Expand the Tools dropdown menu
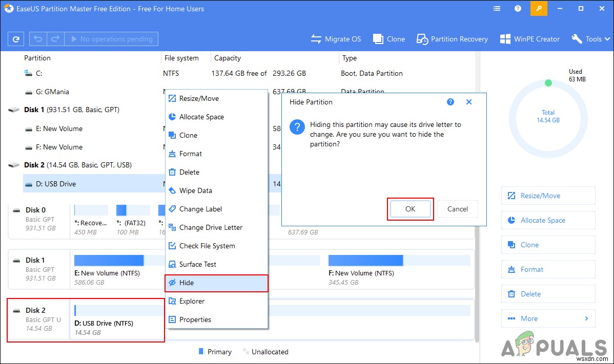This screenshot has width=614, height=364. point(590,39)
